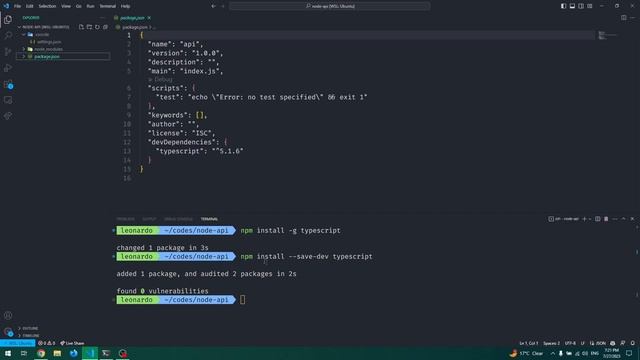Open the Search view in activity bar
The width and height of the screenshot is (640, 360).
point(8,36)
